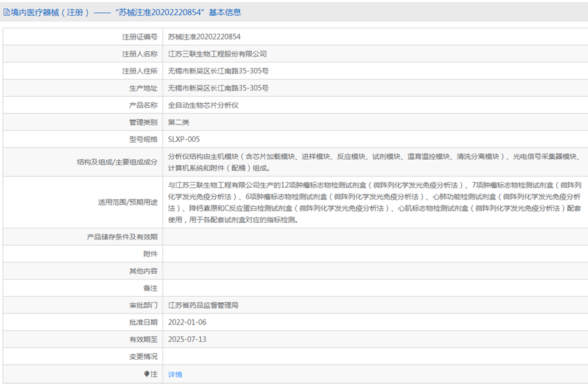Select the structure description starting 分析仪结构由主机模块
Screen dimensions: 588x384
click(374, 162)
